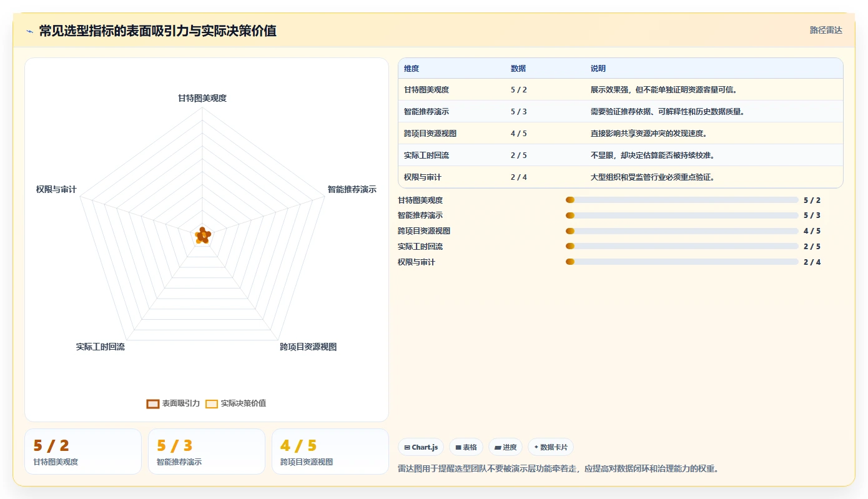Click the data point cluster at radar center
Viewport: 868px width, 499px height.
pyautogui.click(x=202, y=235)
